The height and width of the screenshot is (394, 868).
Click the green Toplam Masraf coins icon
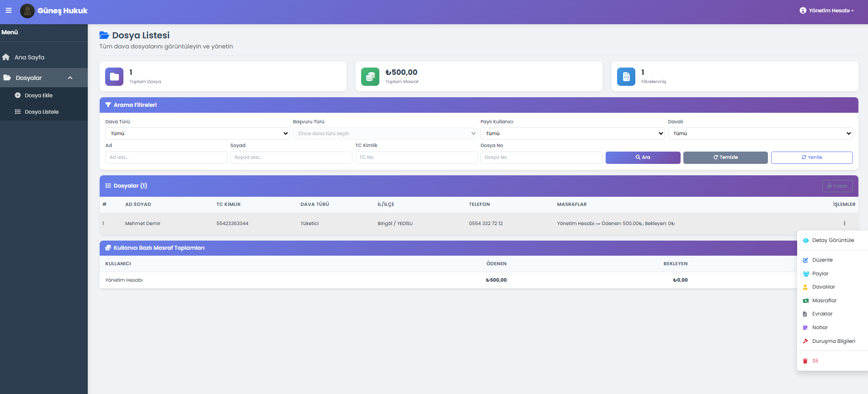click(370, 77)
